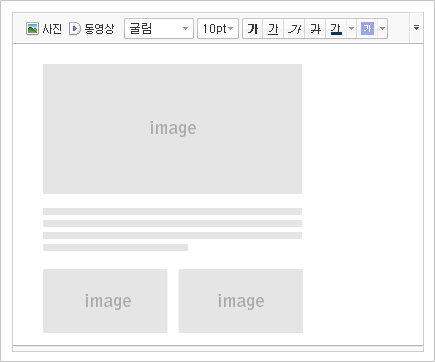
Task: Select the bottom-right image placeholder
Action: (x=241, y=301)
